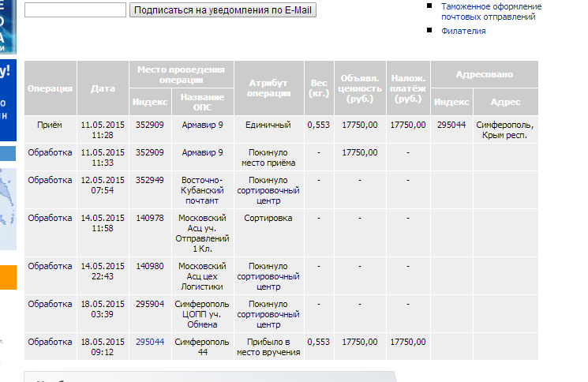Click the Атрибут операции column header
This screenshot has width=588, height=382.
click(269, 88)
